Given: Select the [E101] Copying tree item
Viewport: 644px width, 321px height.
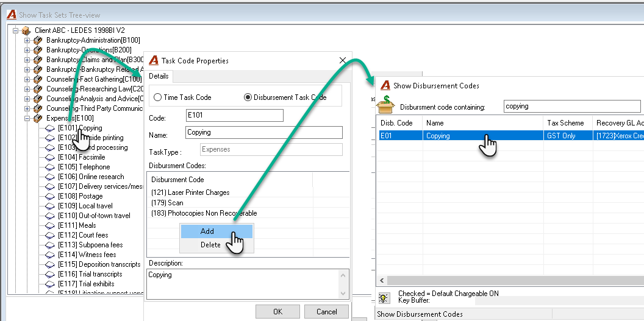Looking at the screenshot, I should coord(80,128).
